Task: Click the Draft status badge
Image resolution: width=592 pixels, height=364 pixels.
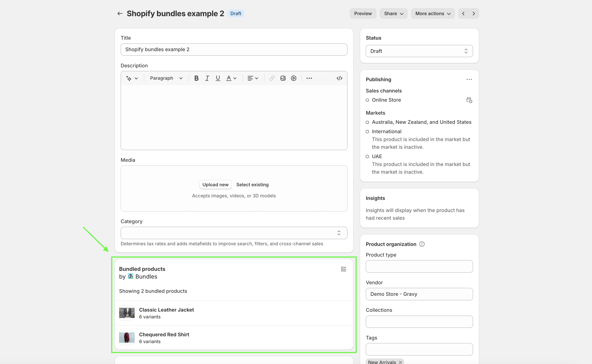Action: (236, 13)
